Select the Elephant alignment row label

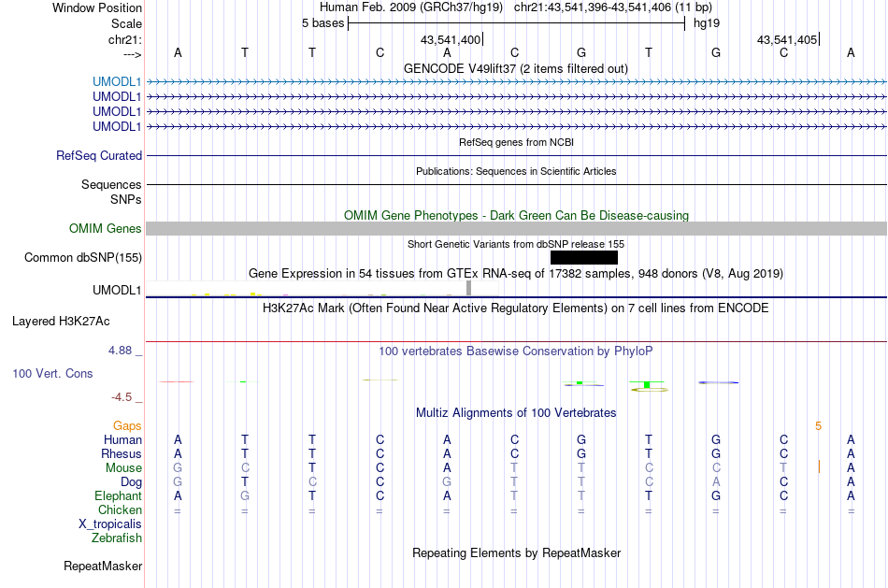point(119,495)
